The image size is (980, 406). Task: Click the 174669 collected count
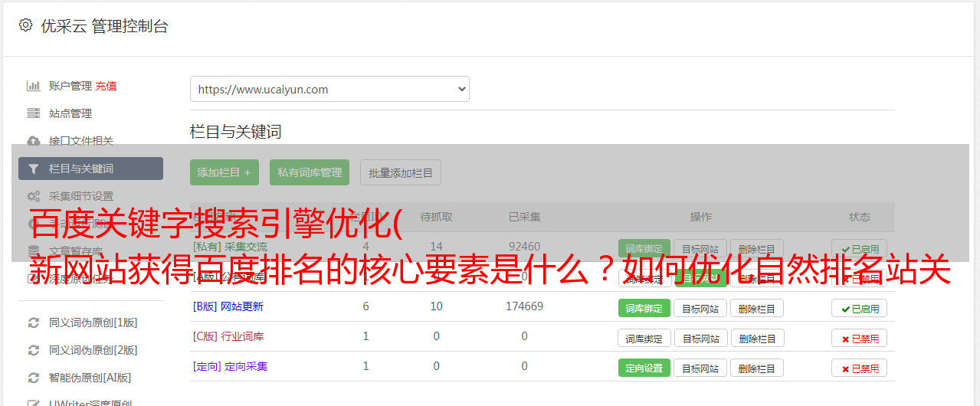click(x=524, y=306)
